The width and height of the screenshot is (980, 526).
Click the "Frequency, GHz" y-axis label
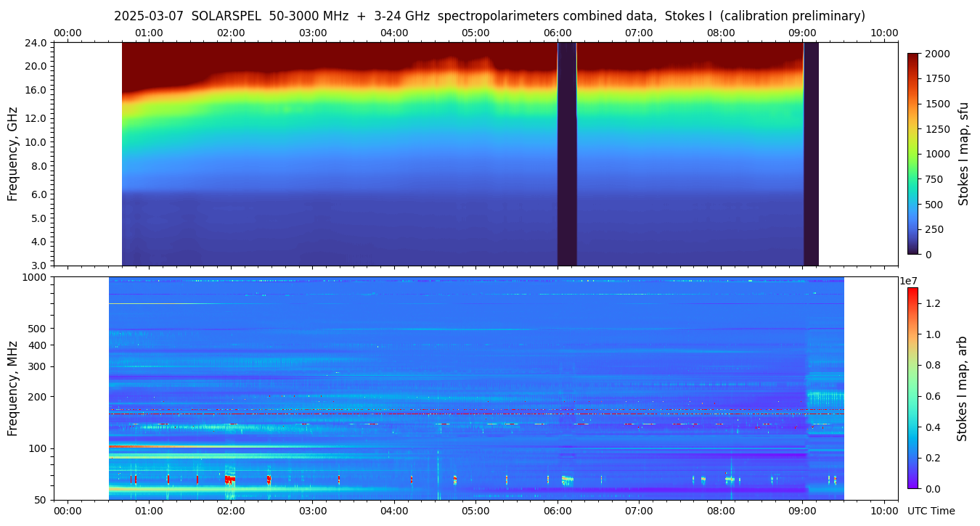12,154
